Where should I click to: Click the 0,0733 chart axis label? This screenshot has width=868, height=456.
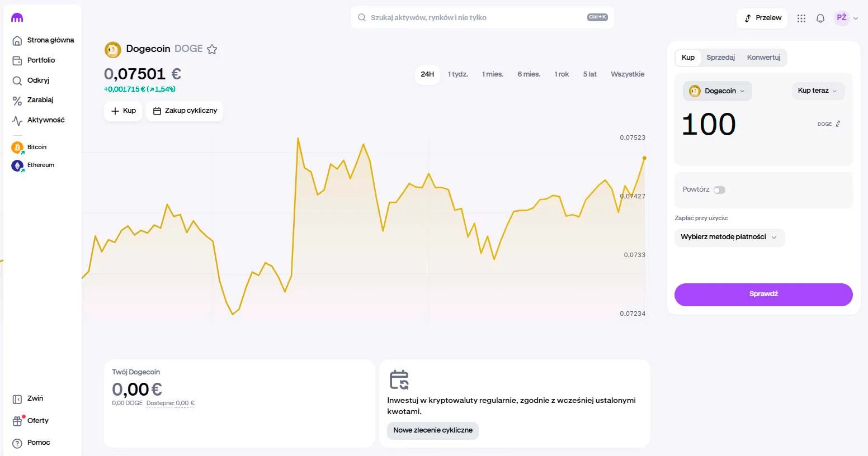coord(635,255)
